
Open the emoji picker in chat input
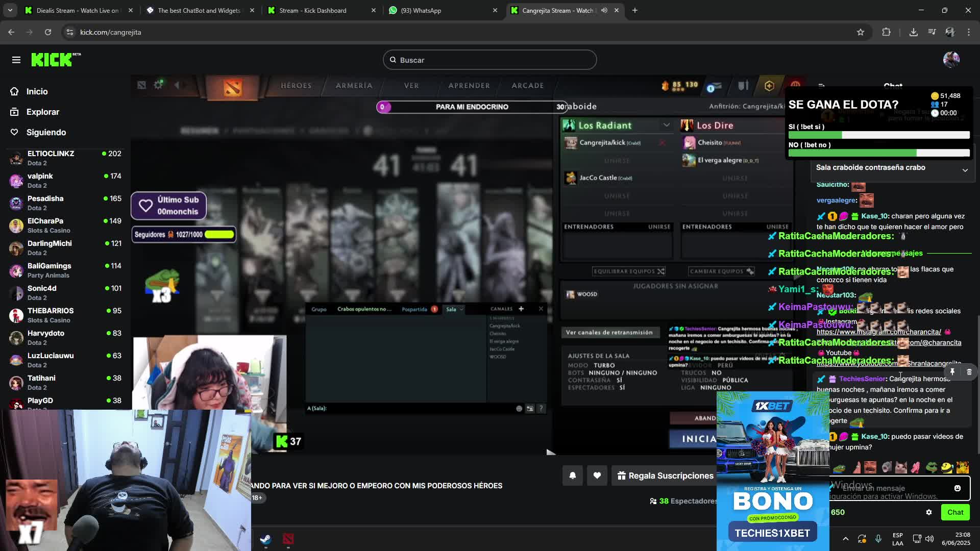point(958,488)
